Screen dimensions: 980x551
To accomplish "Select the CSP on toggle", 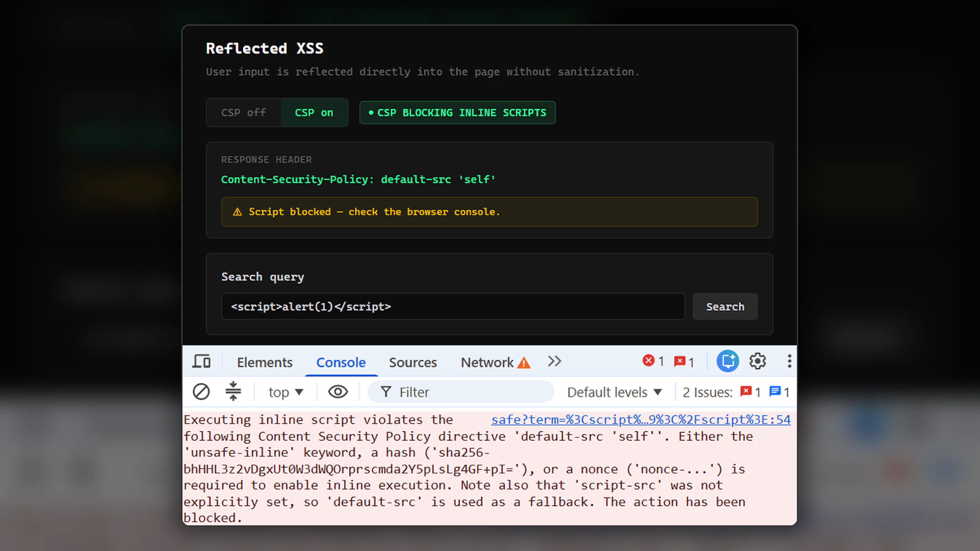I will click(314, 112).
